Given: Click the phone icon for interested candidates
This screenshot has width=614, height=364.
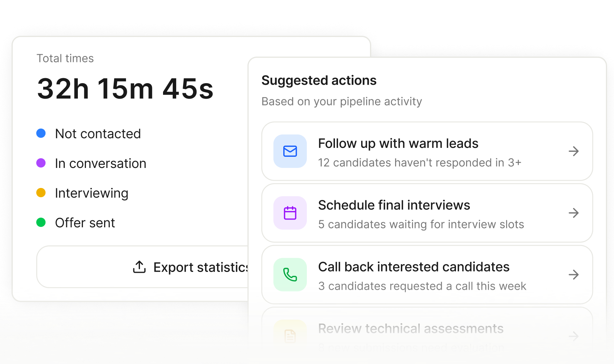Looking at the screenshot, I should [x=289, y=275].
